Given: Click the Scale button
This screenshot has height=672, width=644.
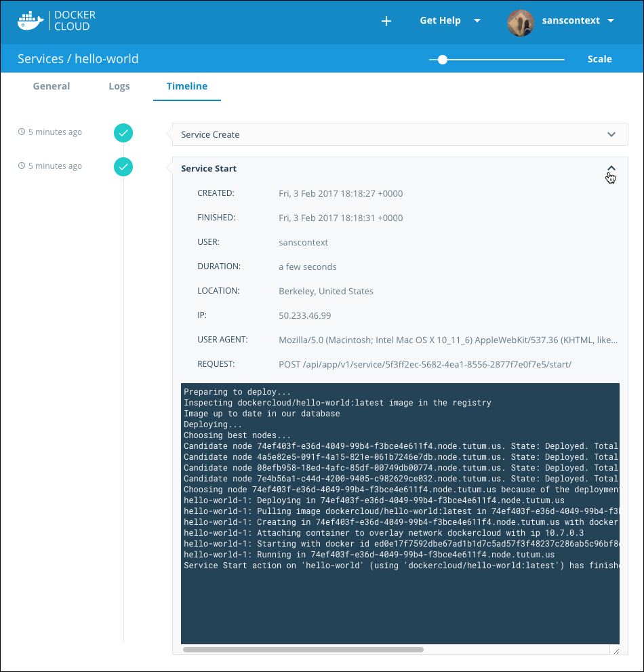Looking at the screenshot, I should point(599,59).
